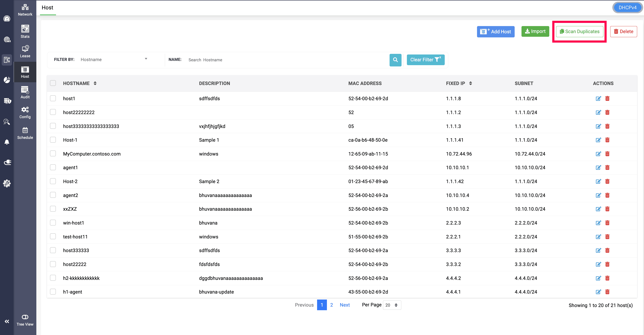Go to page 2
Viewport: 644px width, 335px height.
pyautogui.click(x=331, y=305)
